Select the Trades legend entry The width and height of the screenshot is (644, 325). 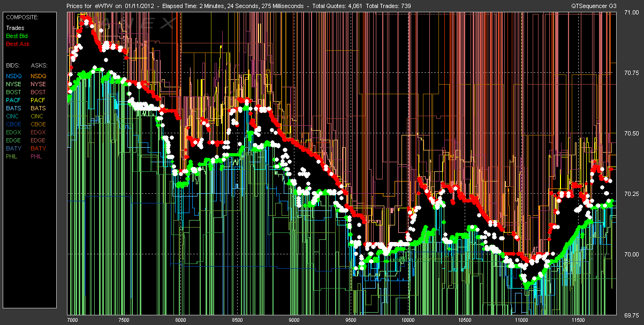[15, 28]
